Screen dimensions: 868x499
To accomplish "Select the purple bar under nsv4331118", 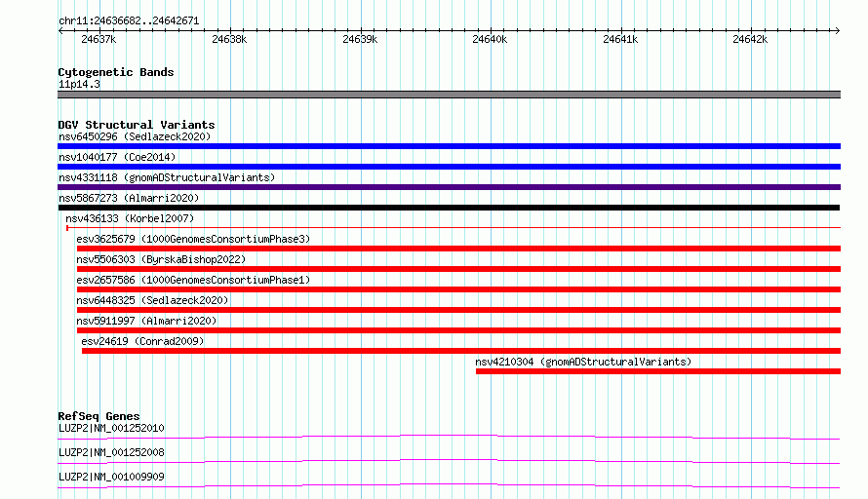I will pyautogui.click(x=449, y=187).
